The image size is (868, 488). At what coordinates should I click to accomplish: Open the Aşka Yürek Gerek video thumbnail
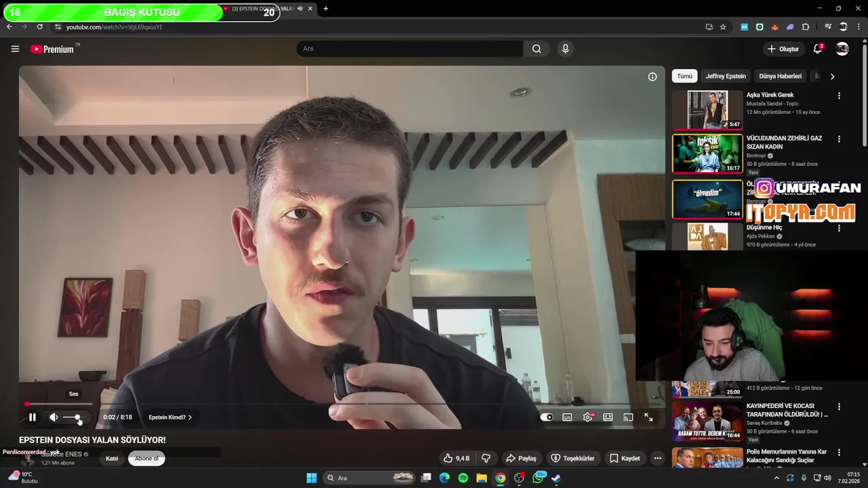(707, 110)
